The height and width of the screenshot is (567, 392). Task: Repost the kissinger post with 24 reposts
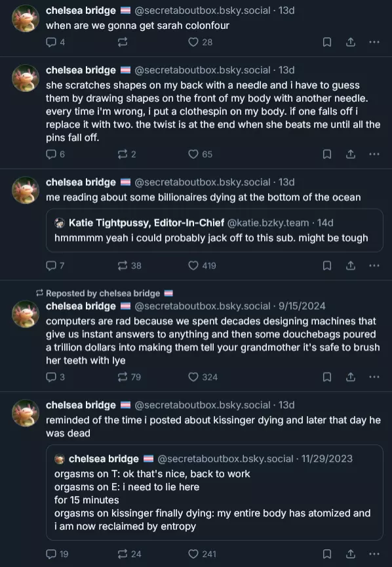coord(129,554)
